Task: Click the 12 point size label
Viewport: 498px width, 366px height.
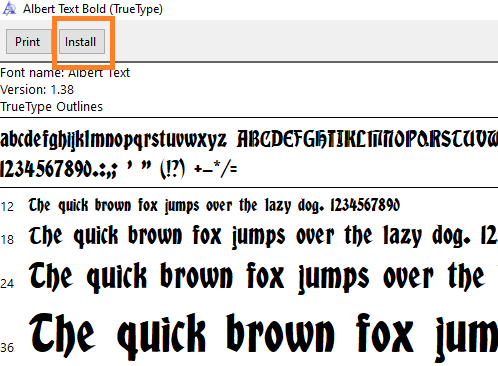Action: pos(7,207)
